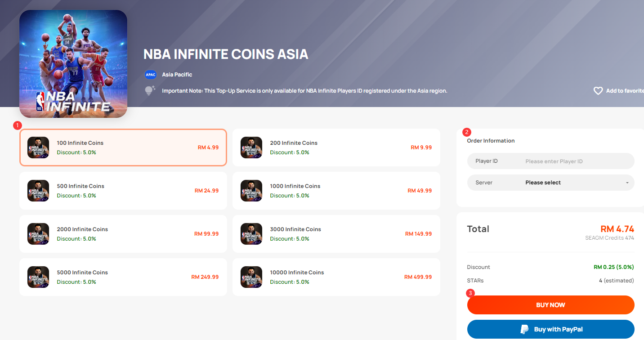This screenshot has width=644, height=340.
Task: Click the RM 149.99 price
Action: tap(419, 234)
